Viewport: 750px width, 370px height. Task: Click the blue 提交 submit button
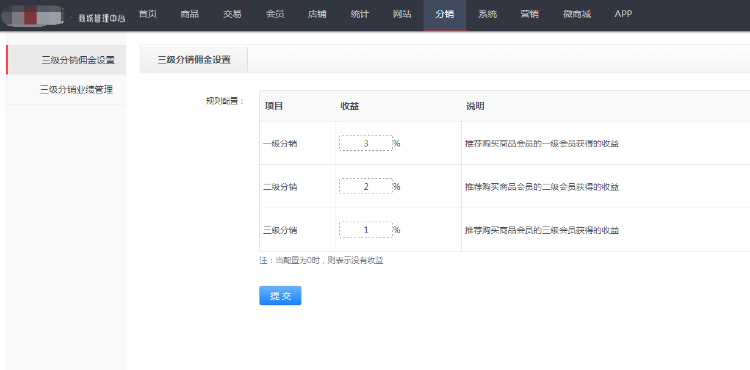(x=280, y=295)
